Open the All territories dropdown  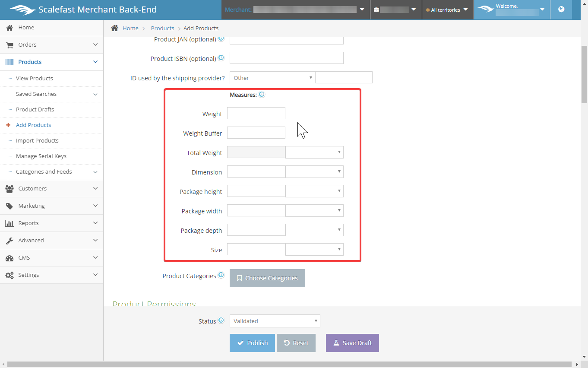[447, 10]
